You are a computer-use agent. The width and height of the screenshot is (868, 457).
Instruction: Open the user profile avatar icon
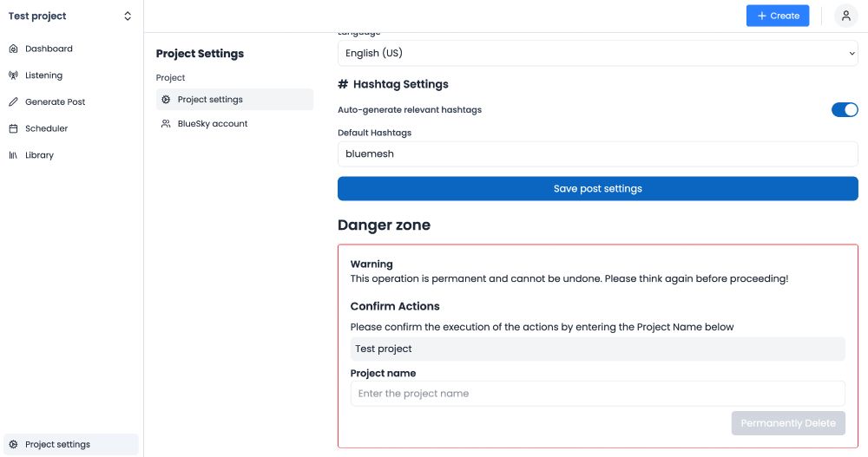coord(845,16)
